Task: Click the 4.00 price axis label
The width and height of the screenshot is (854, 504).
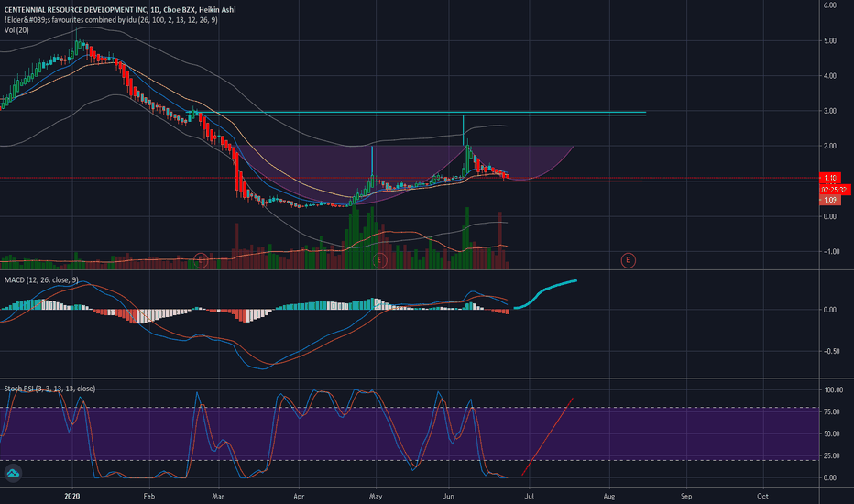Action: [x=829, y=76]
